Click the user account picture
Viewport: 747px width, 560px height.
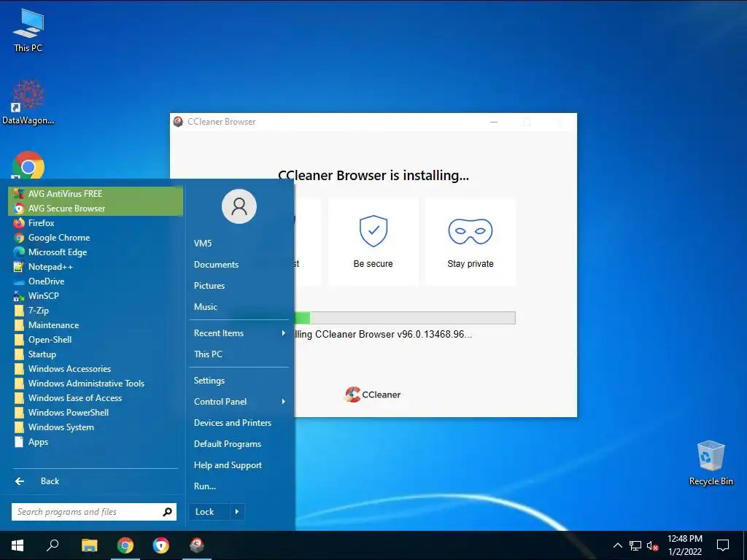[239, 206]
